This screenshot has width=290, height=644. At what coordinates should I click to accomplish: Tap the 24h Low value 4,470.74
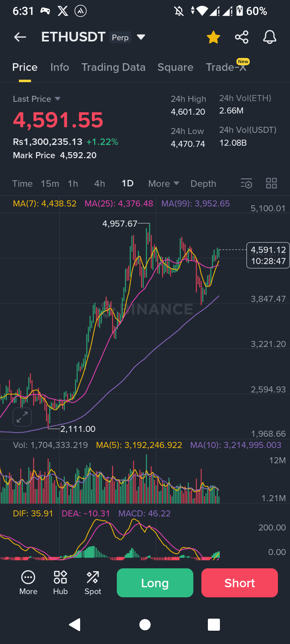(x=188, y=144)
